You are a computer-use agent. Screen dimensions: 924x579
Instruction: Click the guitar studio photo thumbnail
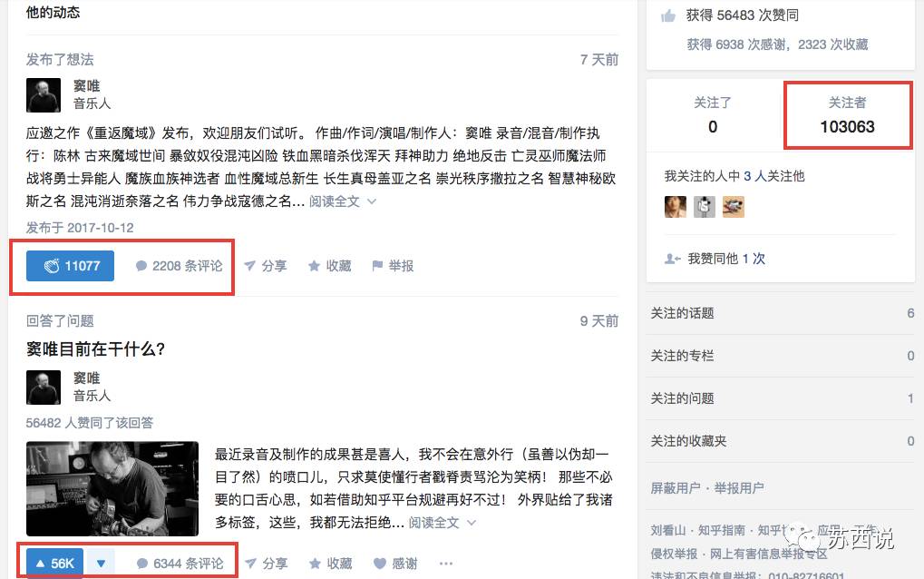pyautogui.click(x=112, y=489)
